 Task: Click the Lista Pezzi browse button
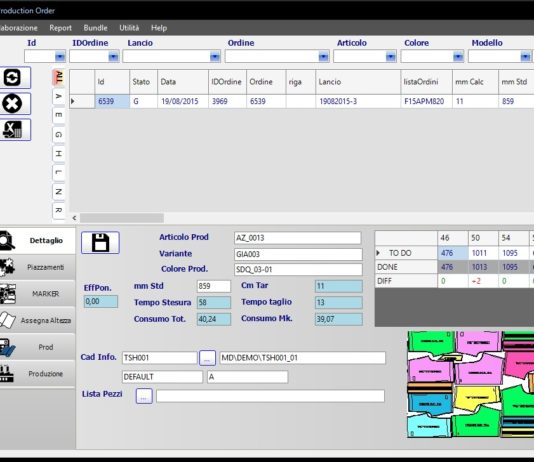tap(144, 396)
